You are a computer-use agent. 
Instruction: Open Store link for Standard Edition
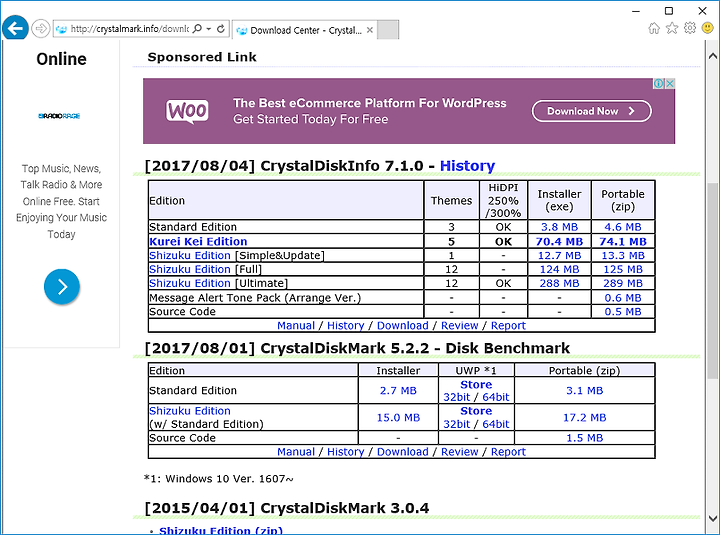(x=476, y=385)
